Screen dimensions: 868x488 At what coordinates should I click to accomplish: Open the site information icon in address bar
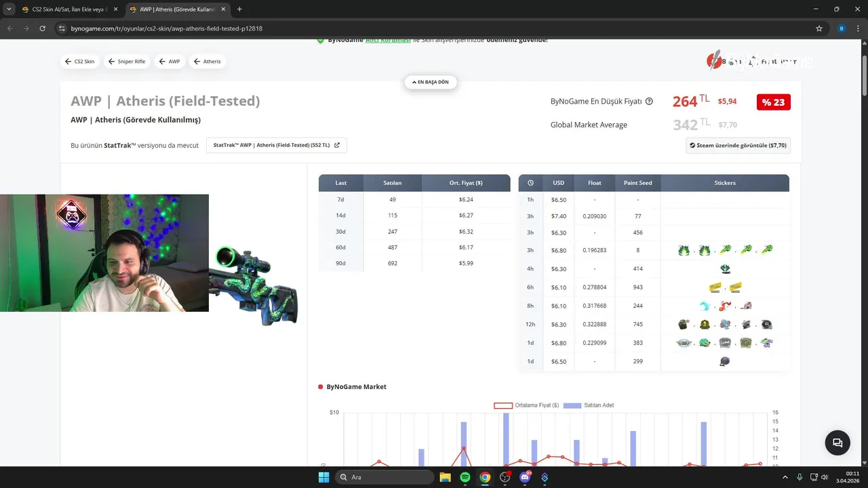(62, 28)
